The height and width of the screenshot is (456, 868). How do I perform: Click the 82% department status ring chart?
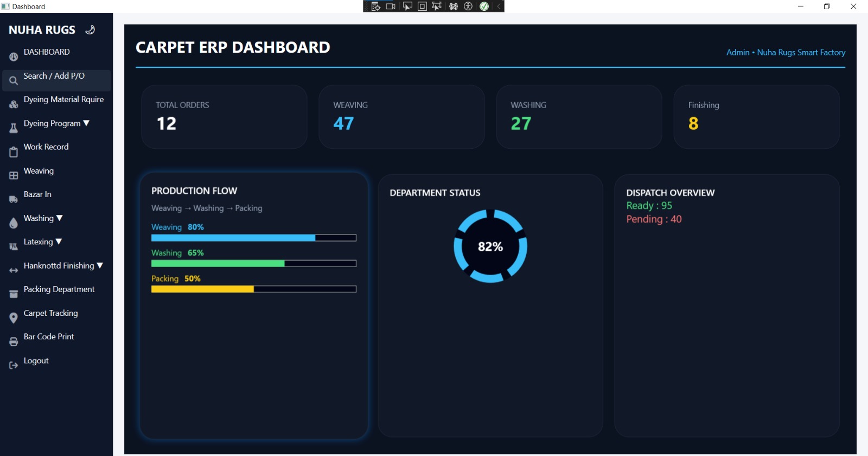pyautogui.click(x=490, y=246)
